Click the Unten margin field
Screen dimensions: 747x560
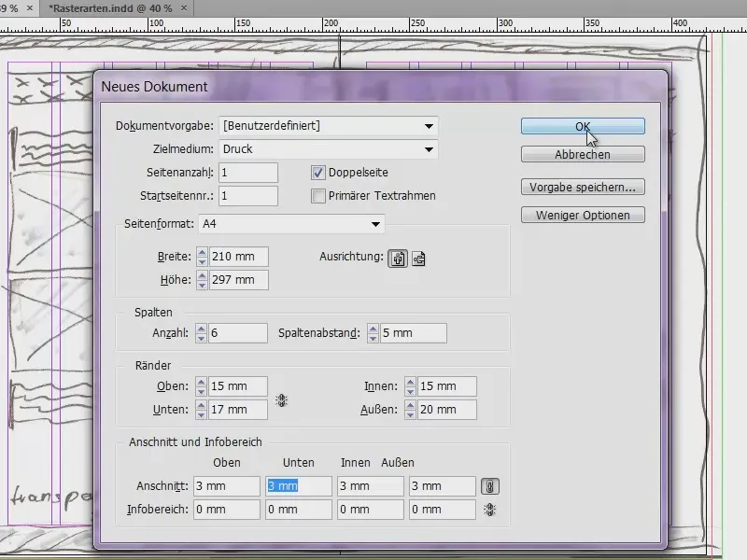(238, 410)
